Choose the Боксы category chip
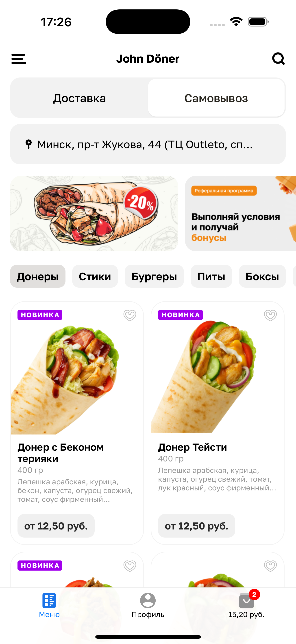The image size is (296, 644). click(x=262, y=276)
